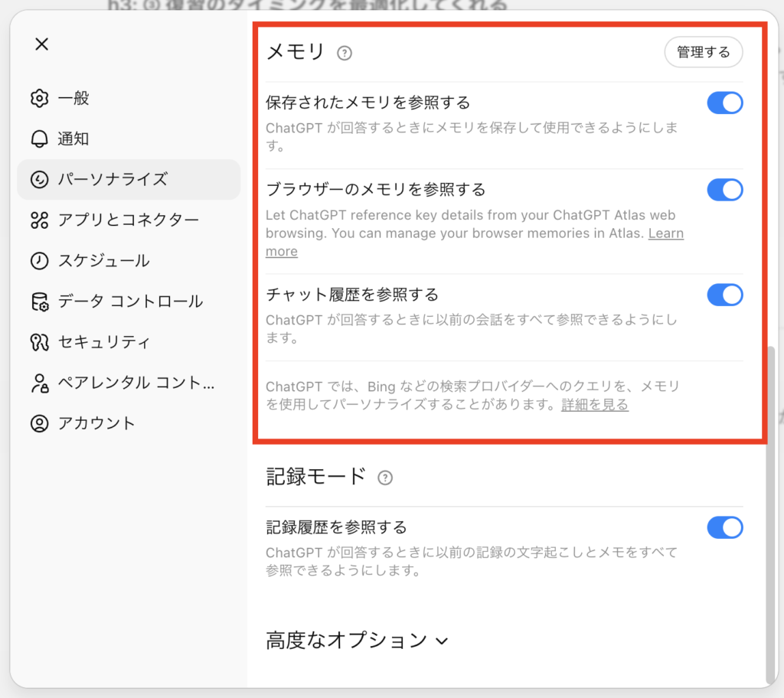Click the 一般 gear icon

(x=39, y=99)
